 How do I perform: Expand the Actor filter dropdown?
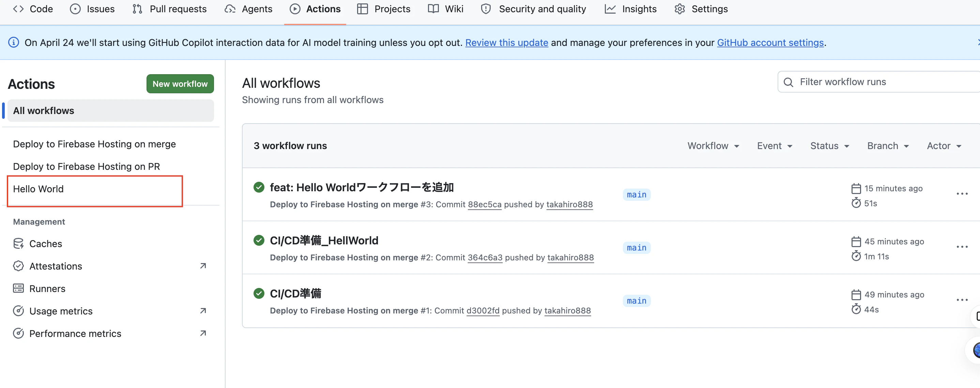click(944, 146)
